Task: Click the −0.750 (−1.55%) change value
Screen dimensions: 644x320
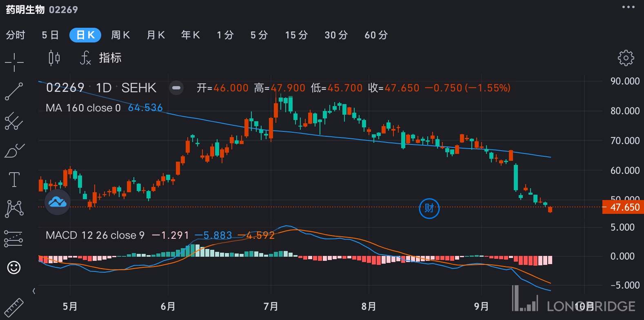Action: tap(468, 88)
